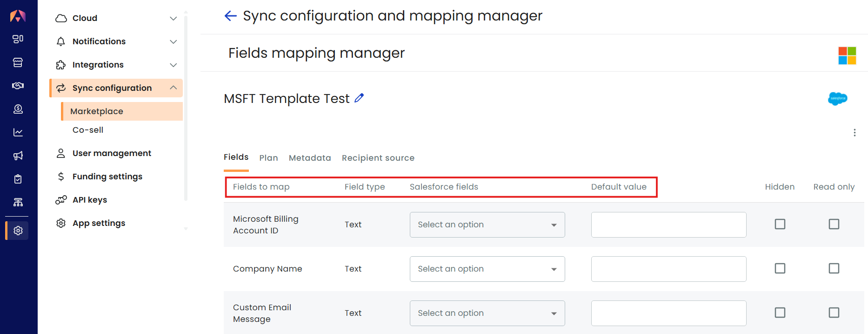Open the handshake co-sell icon in left rail
868x334 pixels.
[x=18, y=86]
